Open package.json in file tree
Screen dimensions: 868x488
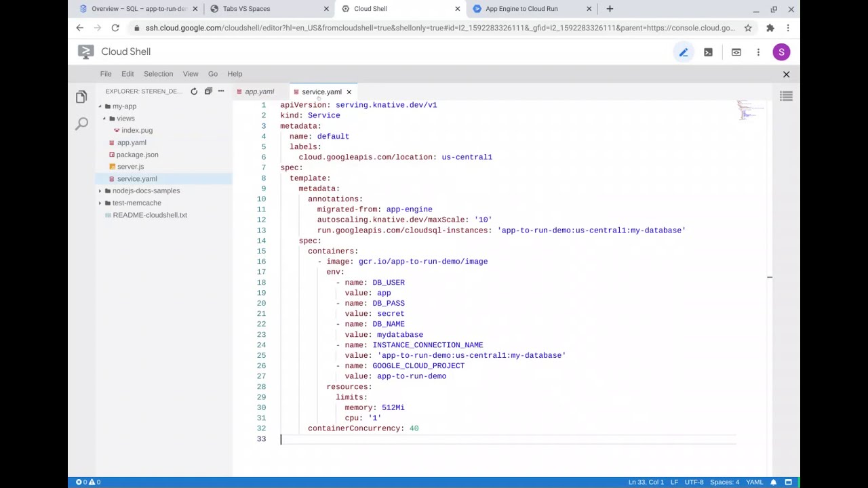pos(137,155)
